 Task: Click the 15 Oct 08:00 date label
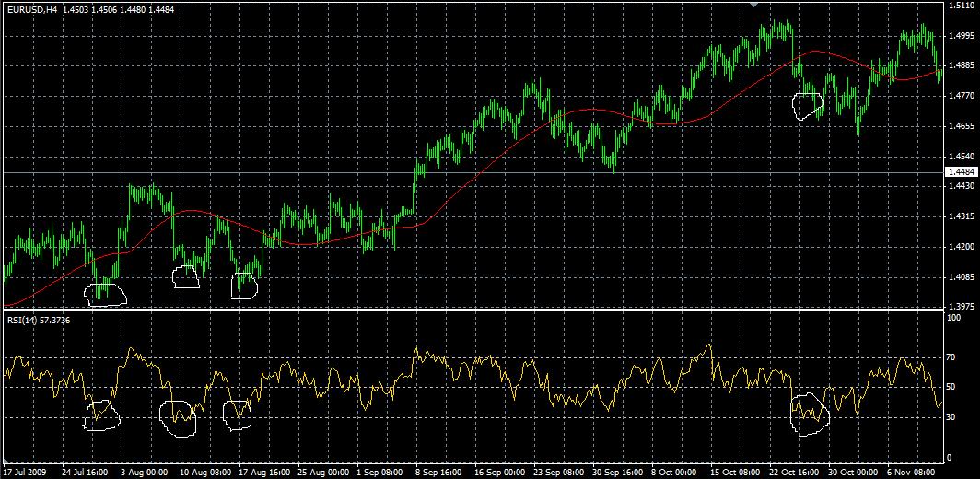pyautogui.click(x=735, y=471)
